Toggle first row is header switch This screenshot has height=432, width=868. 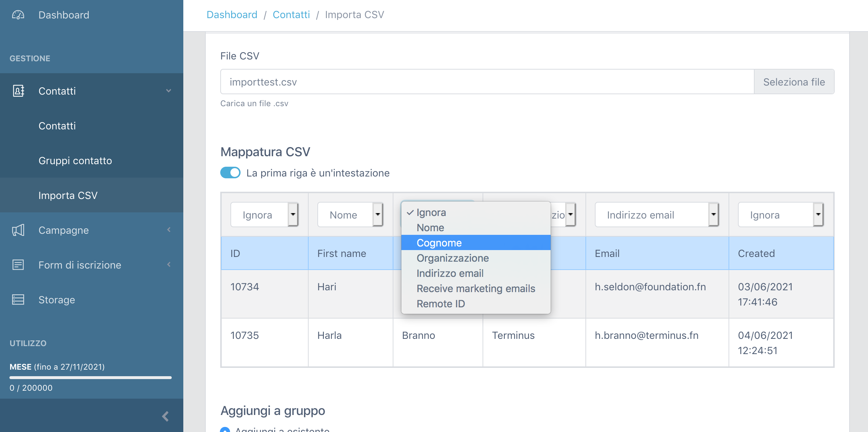pyautogui.click(x=230, y=173)
